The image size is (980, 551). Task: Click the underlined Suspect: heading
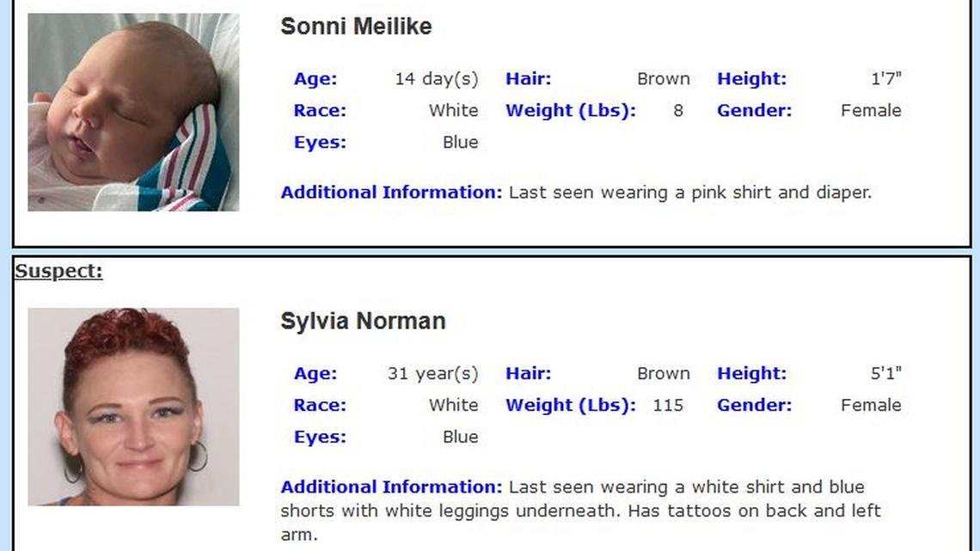tap(58, 272)
